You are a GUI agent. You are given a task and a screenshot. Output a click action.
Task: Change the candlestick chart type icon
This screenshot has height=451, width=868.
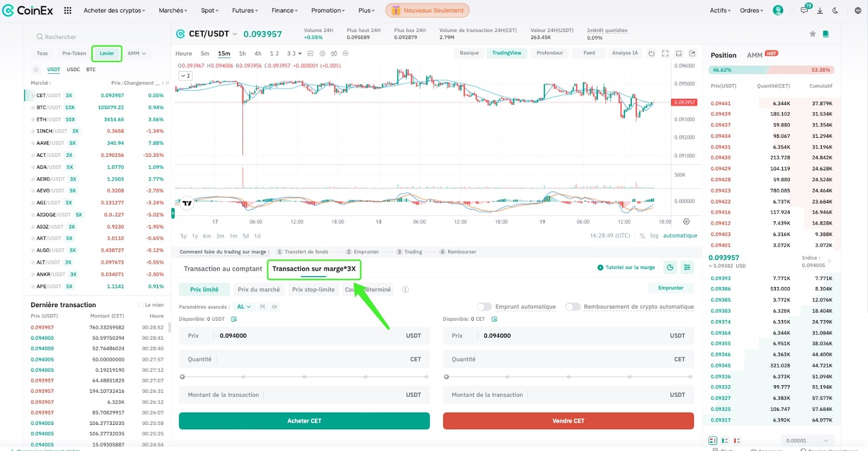[334, 53]
